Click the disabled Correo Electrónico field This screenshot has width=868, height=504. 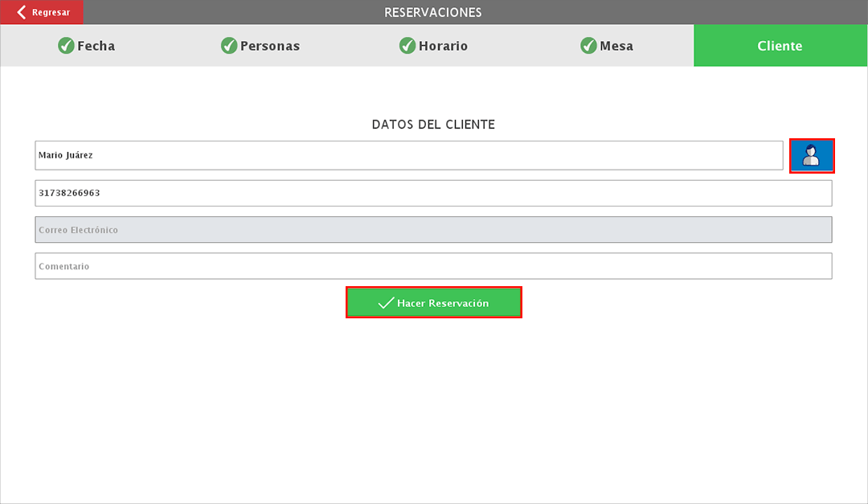(x=433, y=230)
